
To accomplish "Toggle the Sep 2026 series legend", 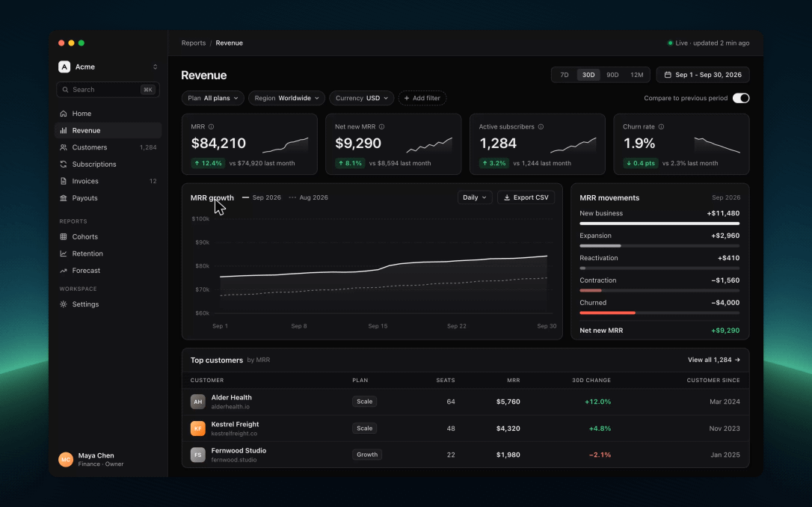I will [x=262, y=197].
